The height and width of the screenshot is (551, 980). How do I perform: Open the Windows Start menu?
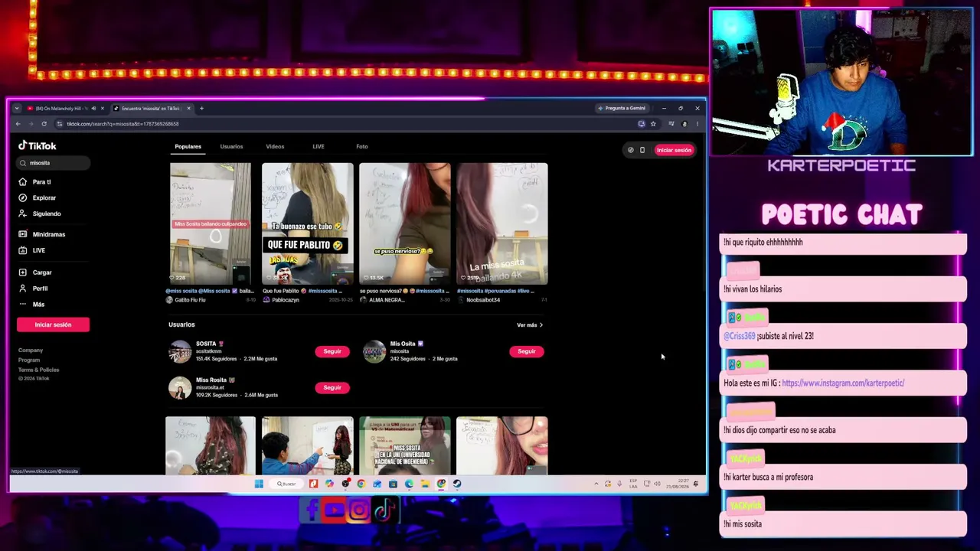259,484
